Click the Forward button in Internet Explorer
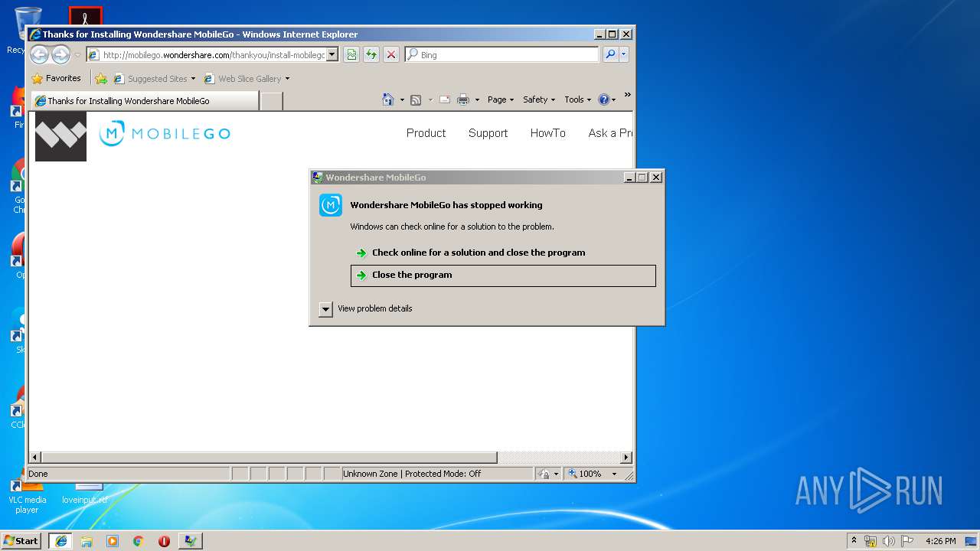Viewport: 980px width, 551px height. (x=60, y=54)
